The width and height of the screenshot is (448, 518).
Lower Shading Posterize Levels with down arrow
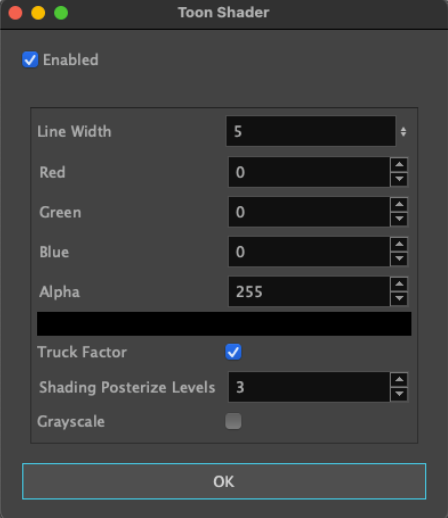399,394
